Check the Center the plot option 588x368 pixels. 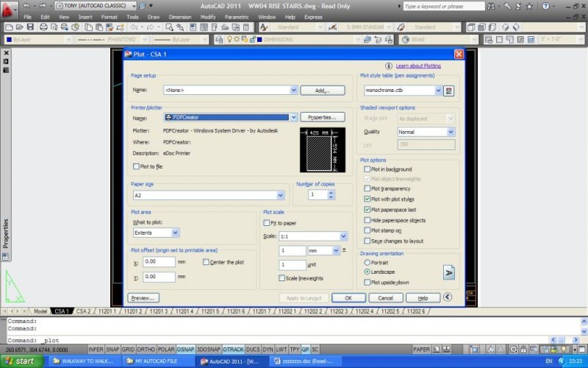pyautogui.click(x=204, y=262)
